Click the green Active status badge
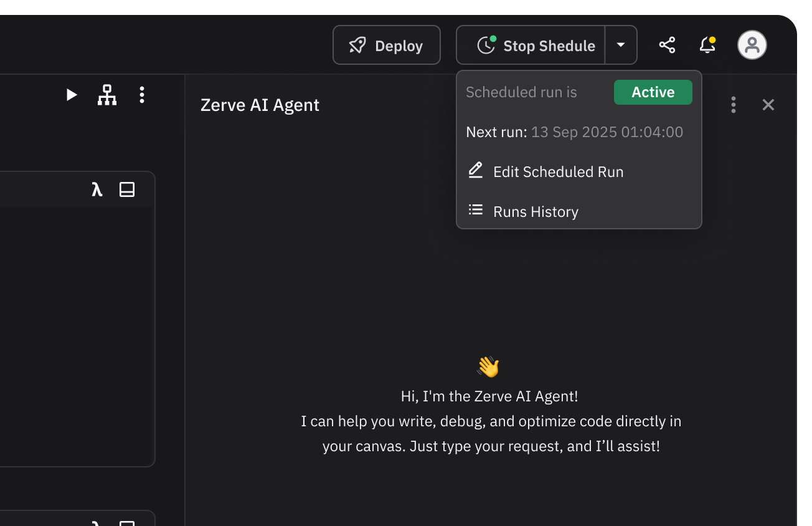Viewport: 812px width, 526px height. pos(653,92)
